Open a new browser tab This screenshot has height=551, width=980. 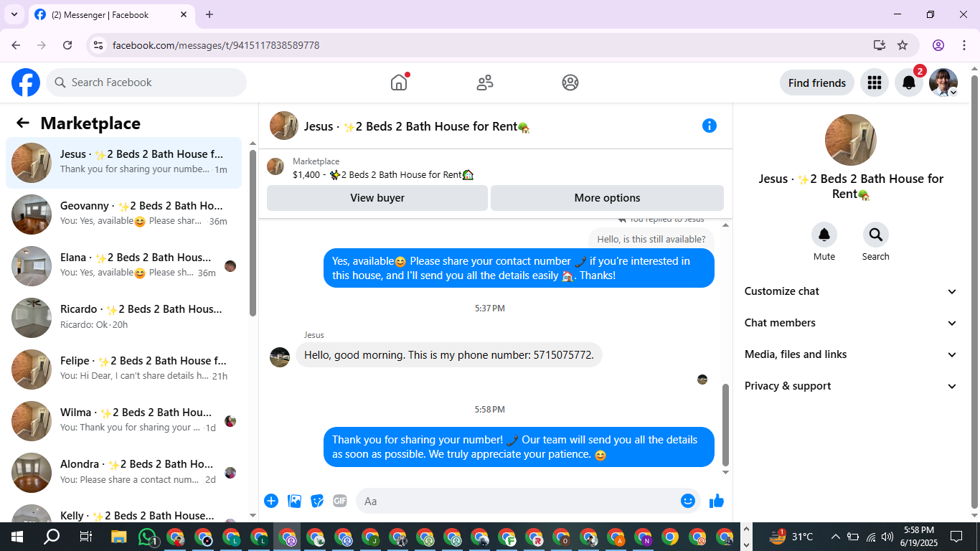coord(209,14)
